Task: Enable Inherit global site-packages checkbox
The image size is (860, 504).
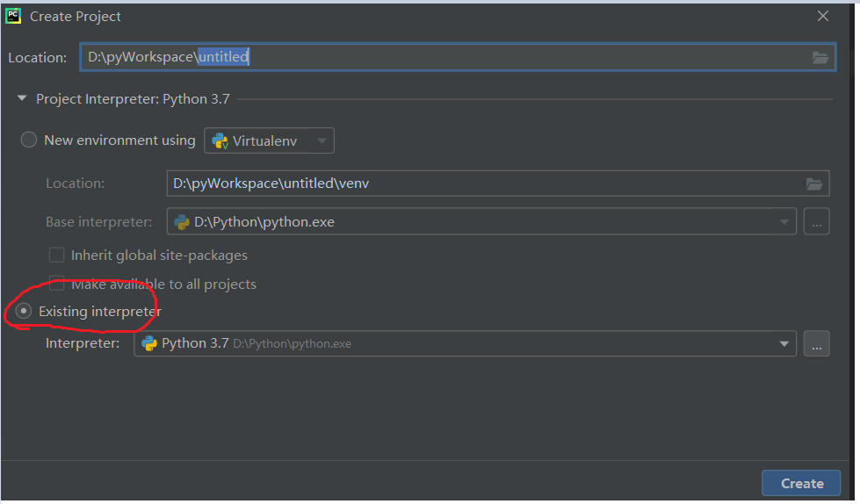Action: pyautogui.click(x=56, y=255)
